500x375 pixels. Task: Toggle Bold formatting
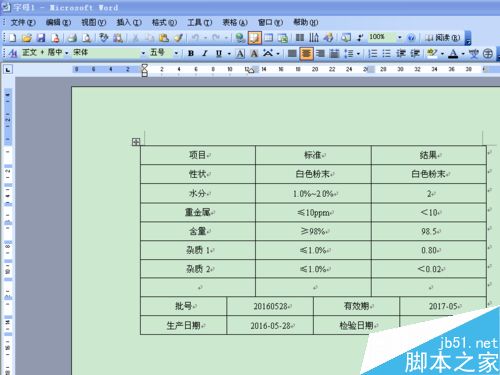click(191, 53)
